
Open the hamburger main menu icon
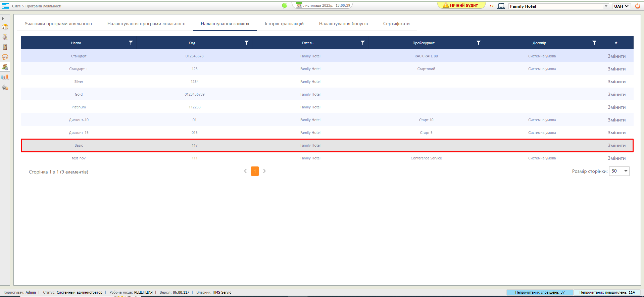coord(5,6)
